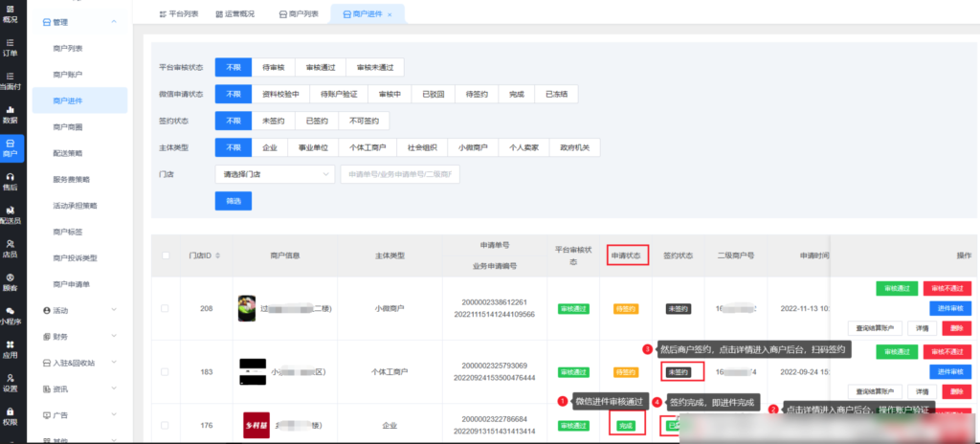This screenshot has width=980, height=444.
Task: Toggle the select-all checkbox in table header
Action: [165, 255]
